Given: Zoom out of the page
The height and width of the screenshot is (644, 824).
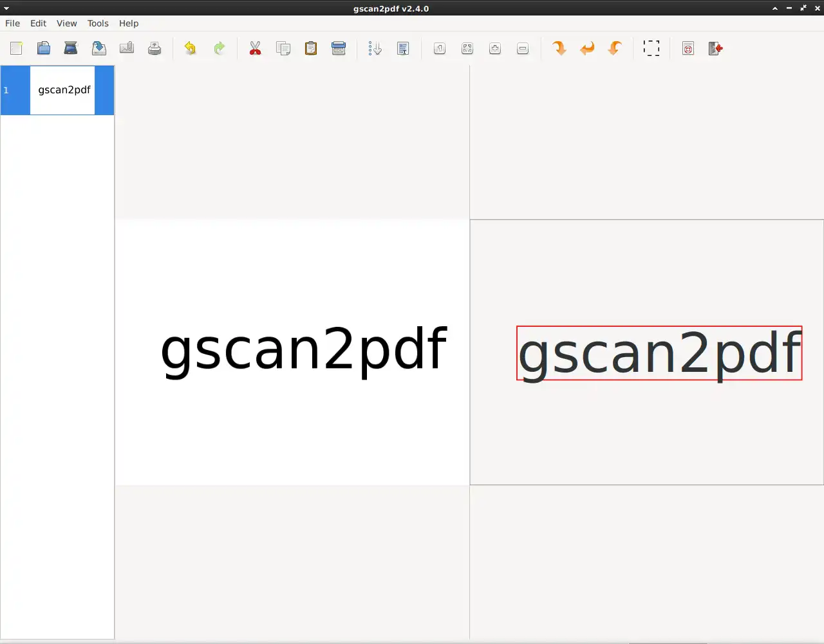Looking at the screenshot, I should pos(523,48).
